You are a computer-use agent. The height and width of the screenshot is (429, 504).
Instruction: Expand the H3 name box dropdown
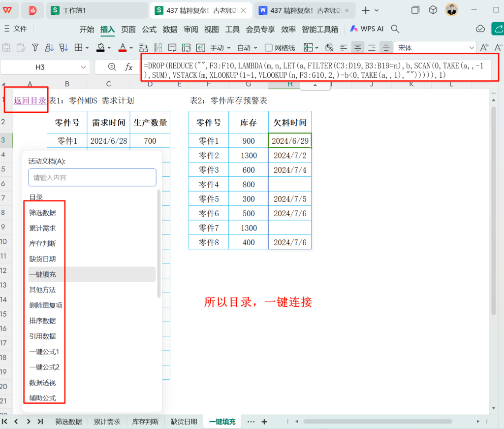click(x=83, y=67)
